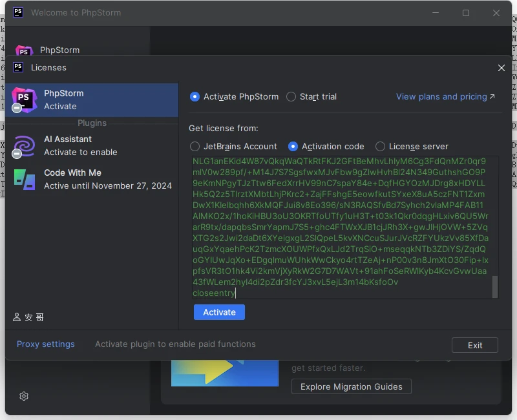The height and width of the screenshot is (420, 517).
Task: Close the Licenses dialog with X
Action: click(501, 68)
